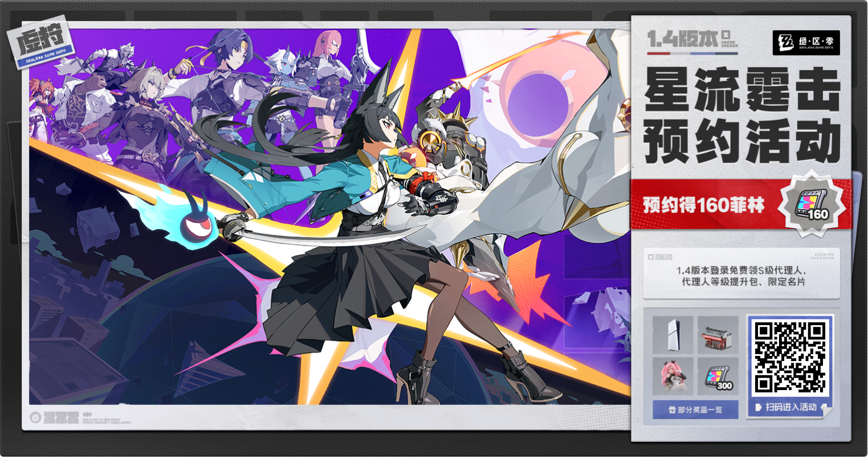
Task: Click the ZZZ logo in poster footer
Action: [61, 417]
